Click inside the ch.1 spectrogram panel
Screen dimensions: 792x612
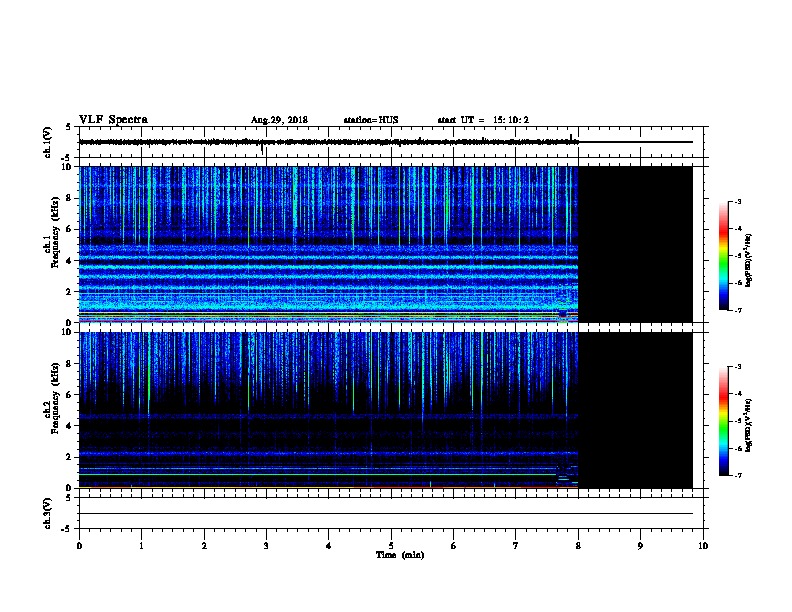(x=386, y=244)
